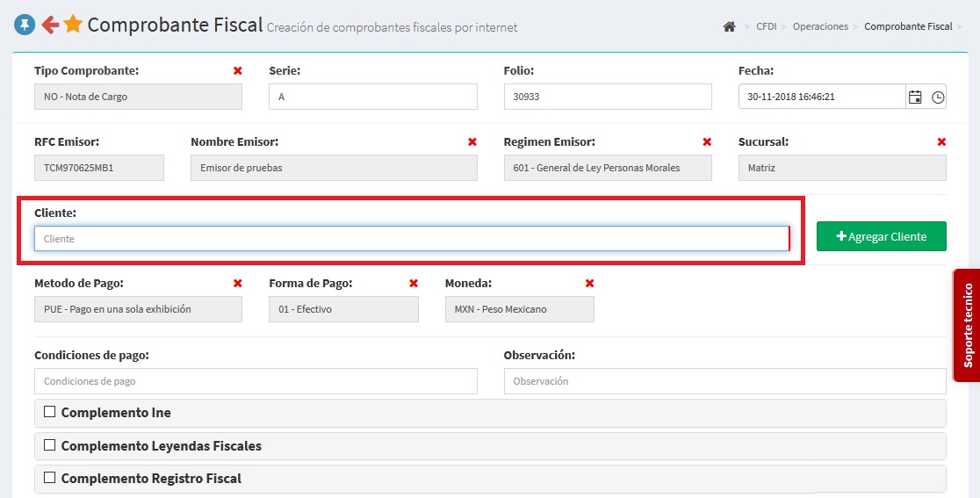The image size is (980, 498).
Task: Remove Sucursal selection with red X
Action: coord(941,141)
